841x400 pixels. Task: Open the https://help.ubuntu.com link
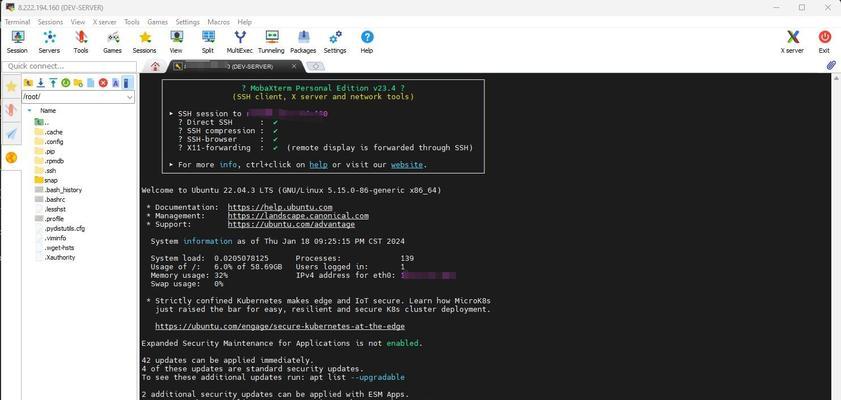pyautogui.click(x=280, y=207)
